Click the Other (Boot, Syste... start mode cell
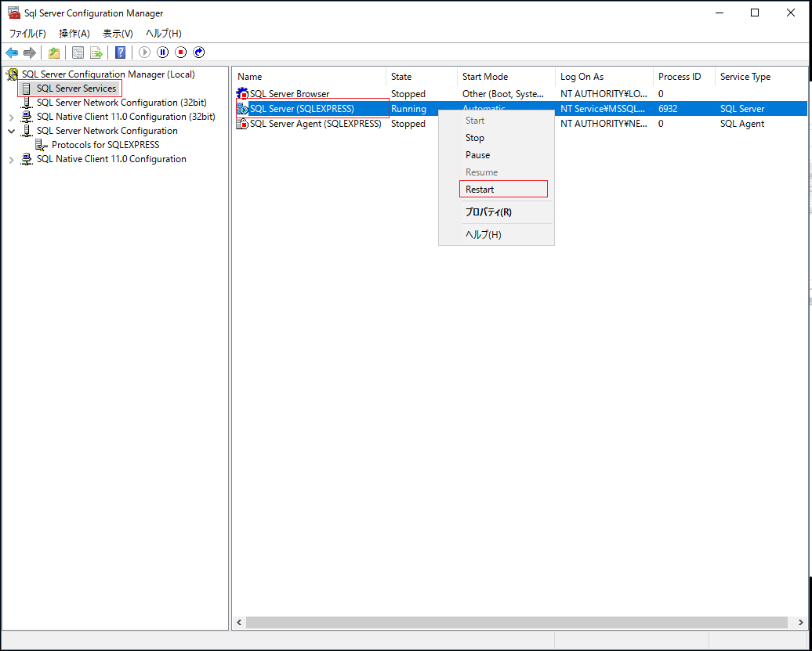This screenshot has width=812, height=651. point(503,94)
